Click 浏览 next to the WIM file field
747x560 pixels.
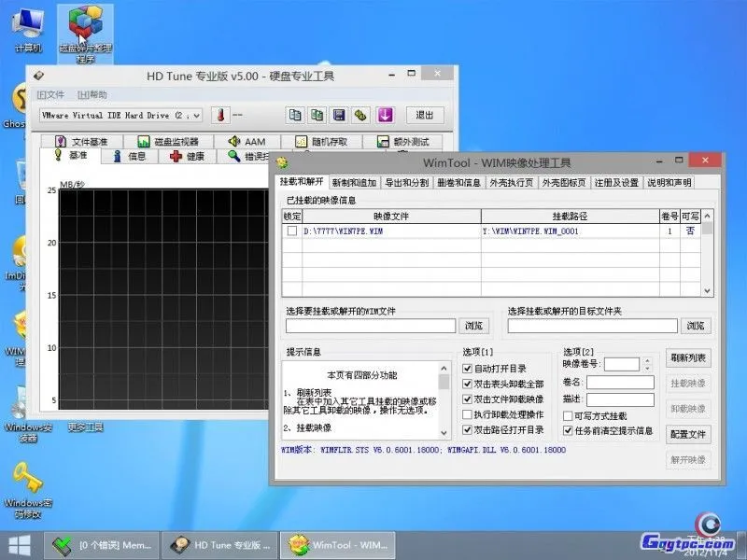point(472,326)
